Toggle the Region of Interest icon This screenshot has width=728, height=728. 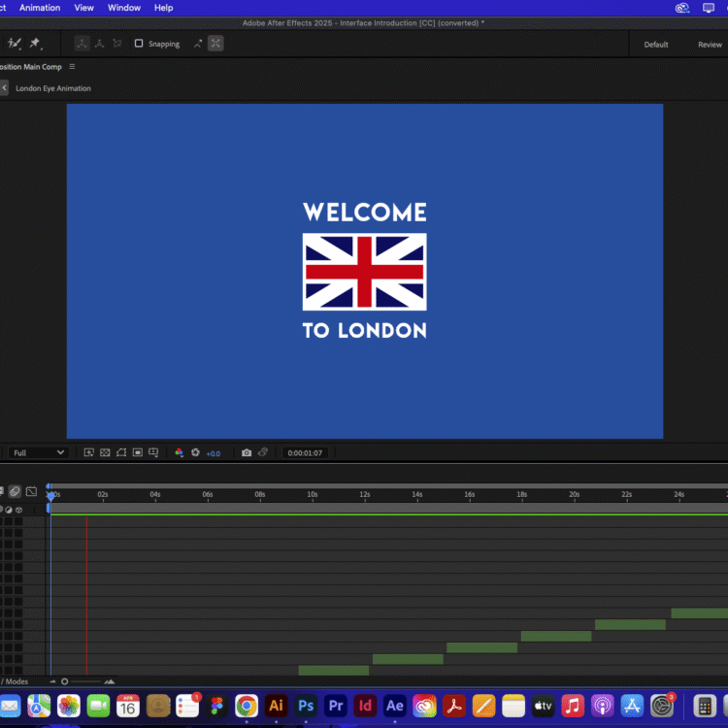tap(138, 452)
